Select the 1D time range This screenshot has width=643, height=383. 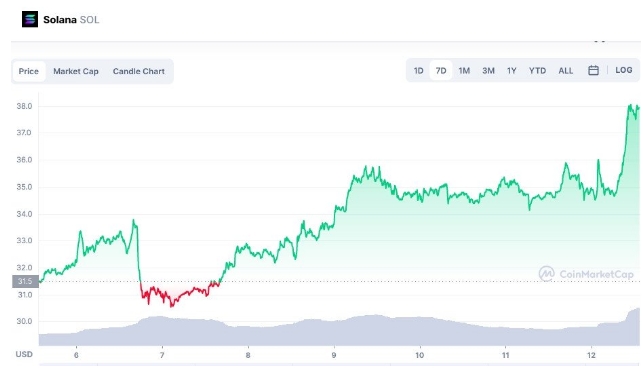[418, 71]
